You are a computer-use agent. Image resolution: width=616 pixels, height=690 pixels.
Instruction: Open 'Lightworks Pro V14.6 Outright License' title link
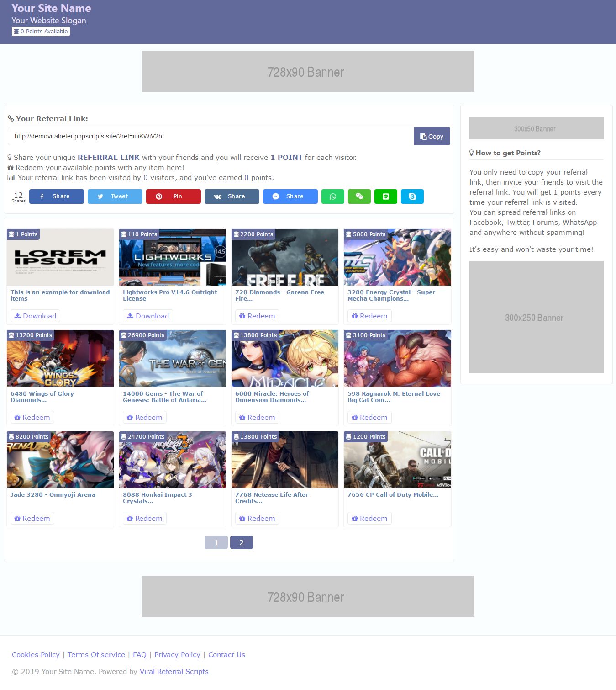click(x=170, y=295)
